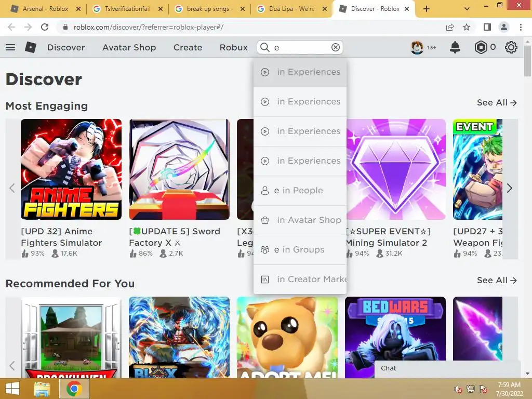532x399 pixels.
Task: Select 'in Creator Marketplace' suggestion
Action: click(x=300, y=279)
